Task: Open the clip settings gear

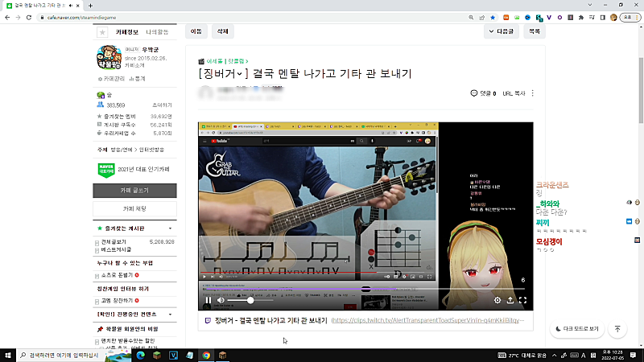Action: 497,300
